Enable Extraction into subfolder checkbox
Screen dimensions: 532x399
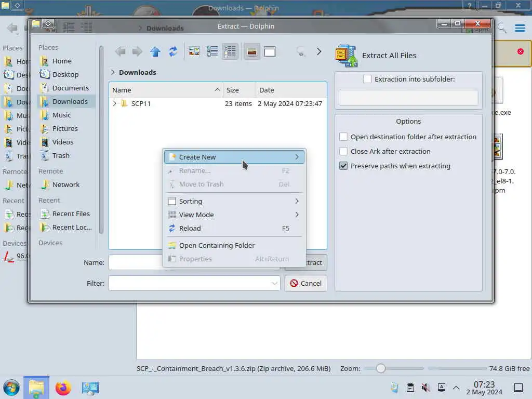coord(367,79)
